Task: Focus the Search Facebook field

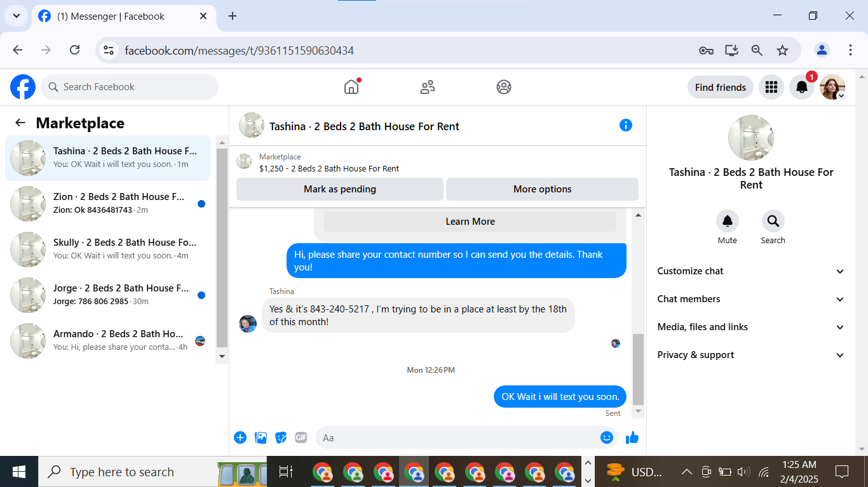Action: point(130,87)
